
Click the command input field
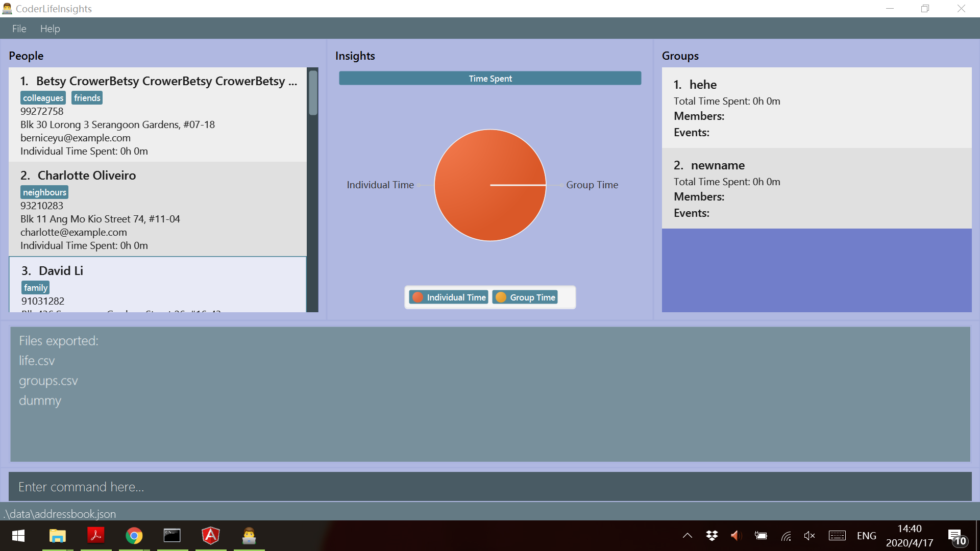pyautogui.click(x=489, y=487)
